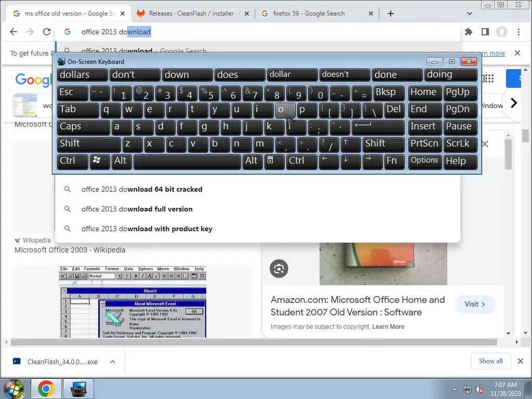
Task: Toggle the ScrLk key on On-Screen Keyboard
Action: coord(460,144)
